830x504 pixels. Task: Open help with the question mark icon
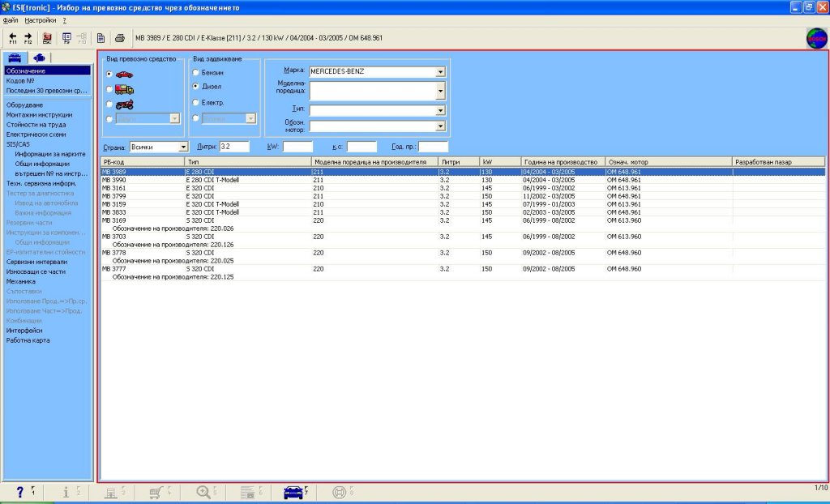tap(20, 491)
